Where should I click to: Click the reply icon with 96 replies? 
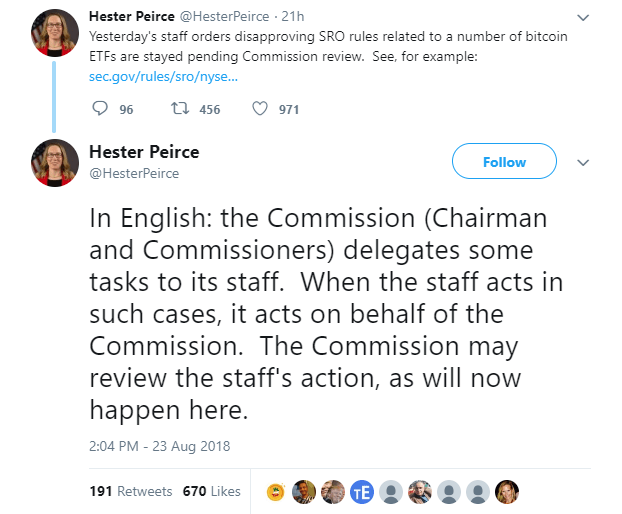99,109
